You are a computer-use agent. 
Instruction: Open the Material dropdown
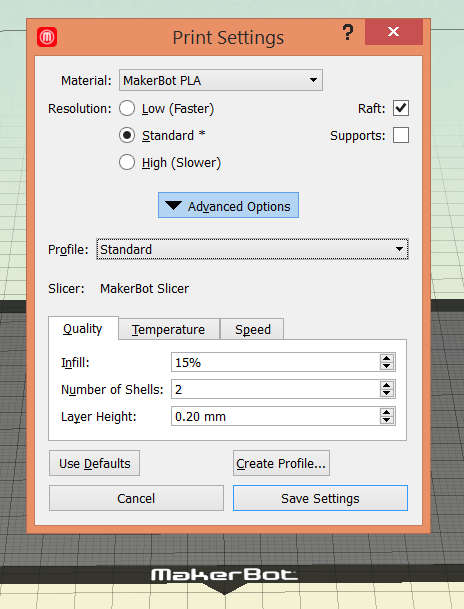tap(221, 80)
